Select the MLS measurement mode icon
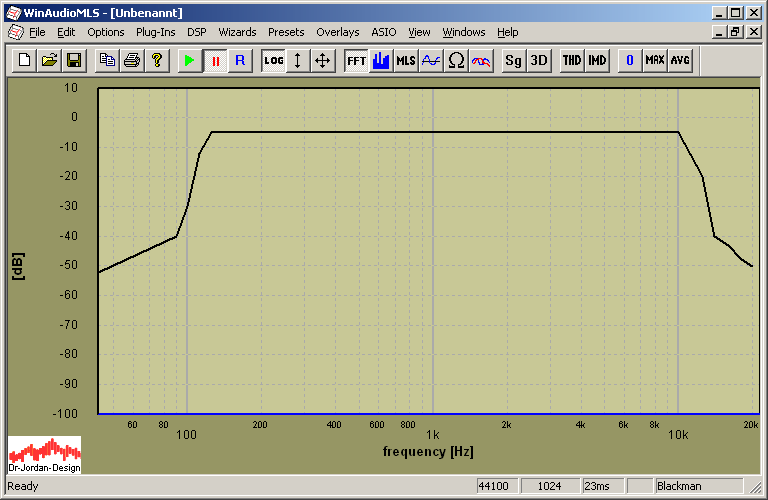 pyautogui.click(x=405, y=60)
